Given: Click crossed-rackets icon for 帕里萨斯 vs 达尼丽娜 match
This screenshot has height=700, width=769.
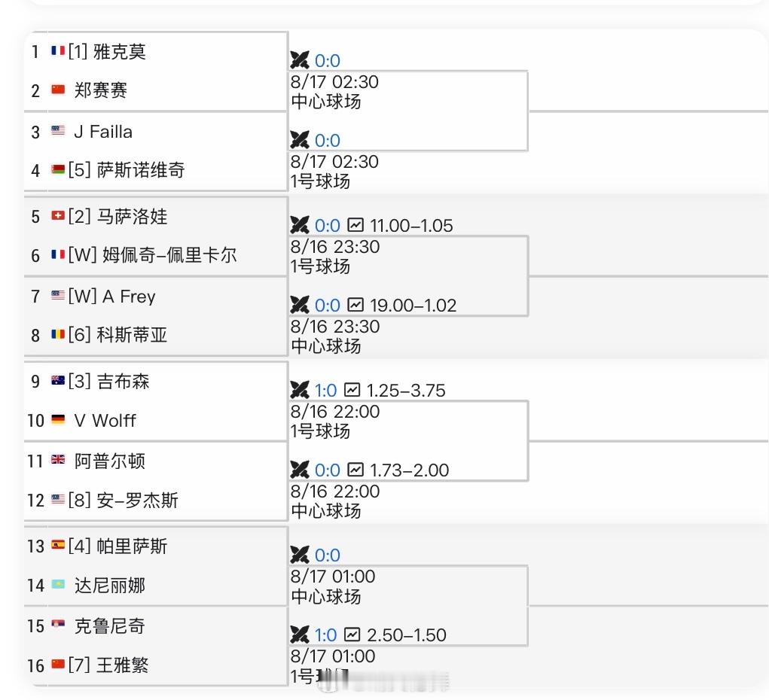Looking at the screenshot, I should 299,555.
